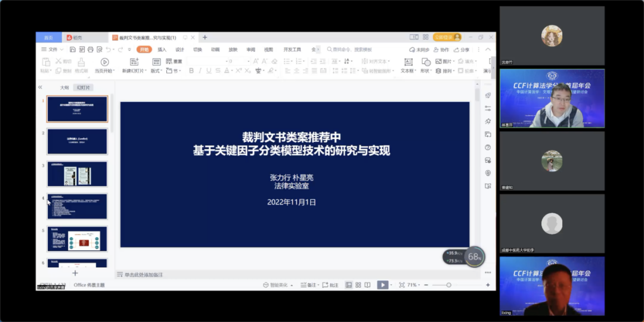644x322 pixels.
Task: Click the print icon in quick toolbar
Action: pos(91,49)
